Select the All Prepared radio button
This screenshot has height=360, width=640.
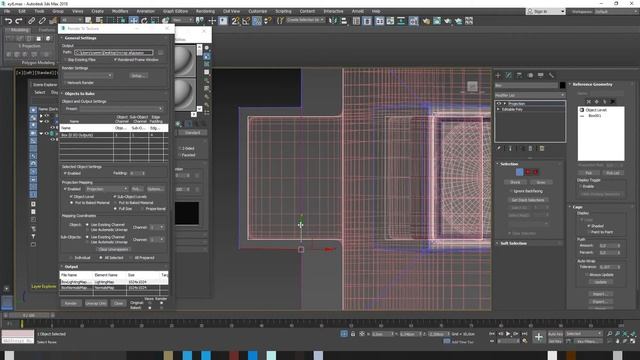[x=131, y=258]
